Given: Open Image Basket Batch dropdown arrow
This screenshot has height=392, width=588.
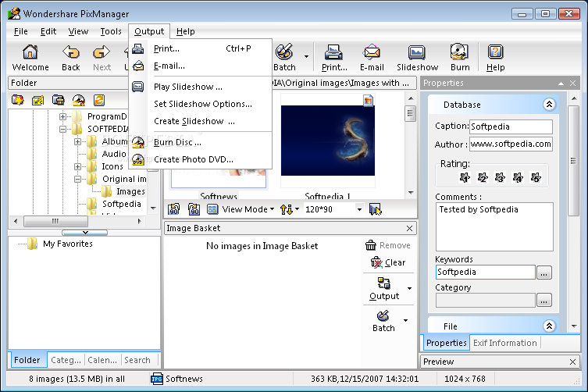Looking at the screenshot, I should tap(406, 320).
